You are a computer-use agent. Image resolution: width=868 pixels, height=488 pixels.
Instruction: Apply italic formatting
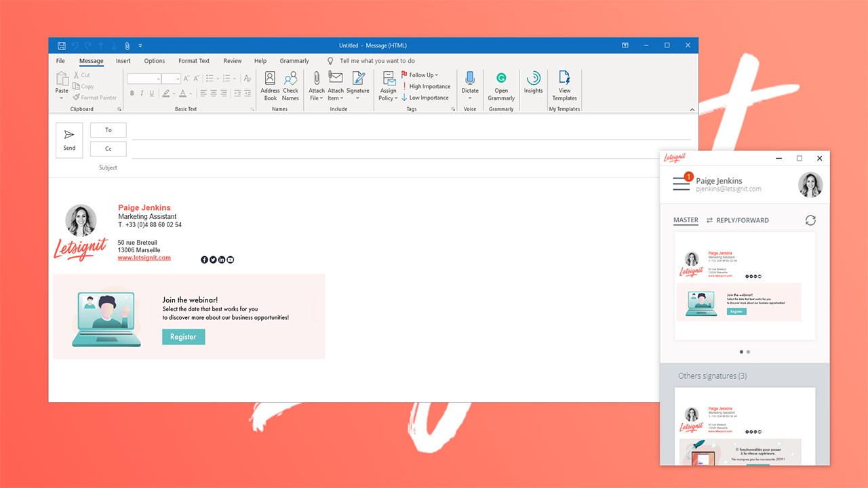coord(142,94)
